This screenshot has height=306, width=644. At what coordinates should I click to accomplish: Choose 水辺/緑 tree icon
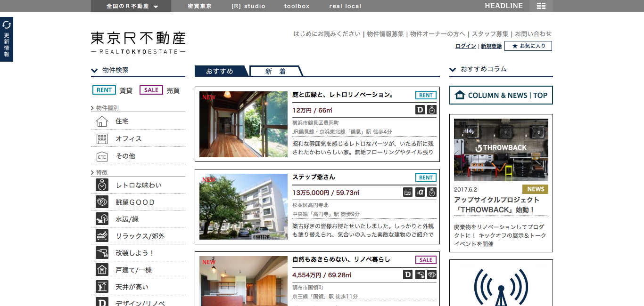102,219
